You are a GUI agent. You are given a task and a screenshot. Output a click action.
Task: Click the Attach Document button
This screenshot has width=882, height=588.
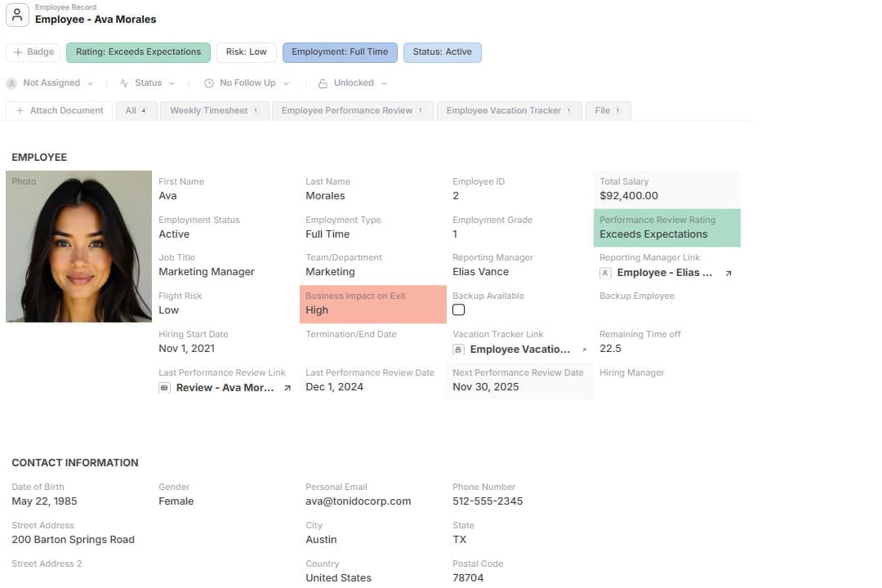coord(60,111)
